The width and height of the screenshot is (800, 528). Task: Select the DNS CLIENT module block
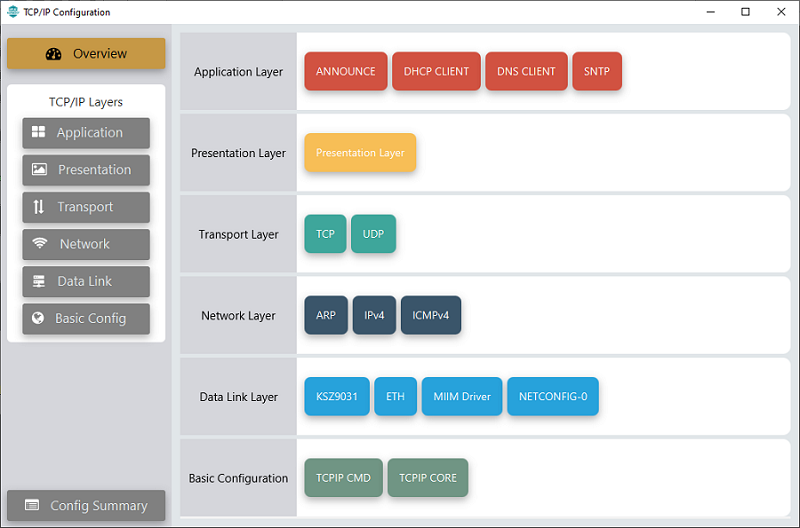coord(526,71)
